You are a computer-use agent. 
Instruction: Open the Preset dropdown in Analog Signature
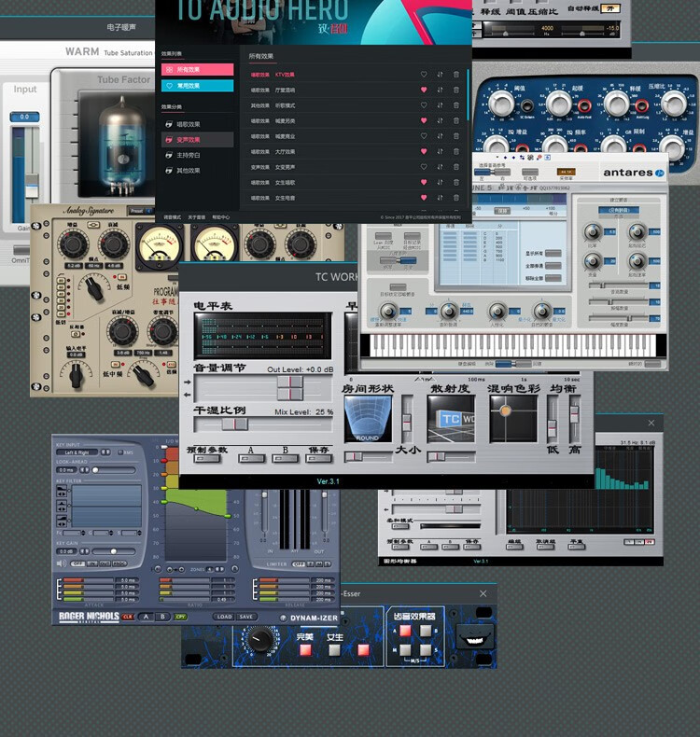[x=142, y=211]
